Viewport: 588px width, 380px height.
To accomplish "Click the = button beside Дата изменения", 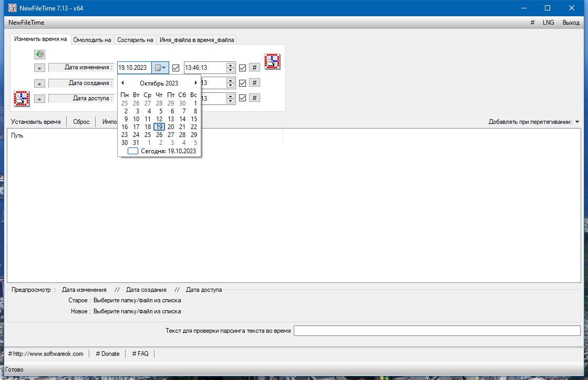I will [39, 68].
